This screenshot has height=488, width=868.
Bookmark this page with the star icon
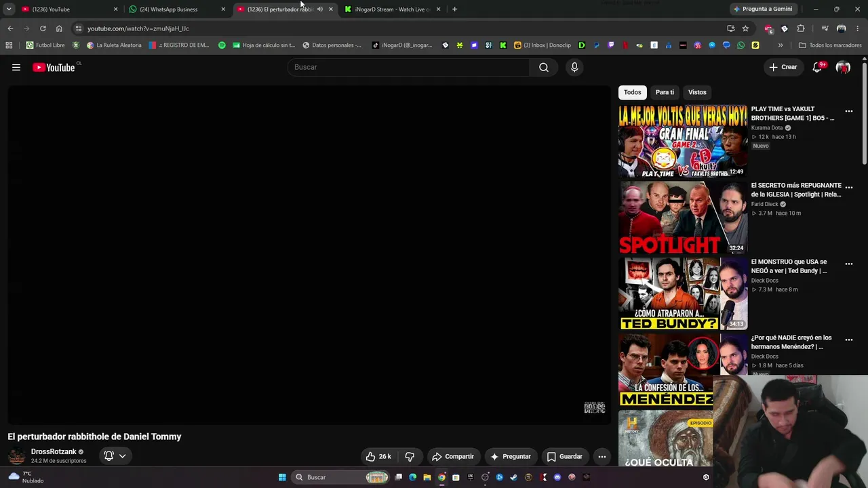745,28
